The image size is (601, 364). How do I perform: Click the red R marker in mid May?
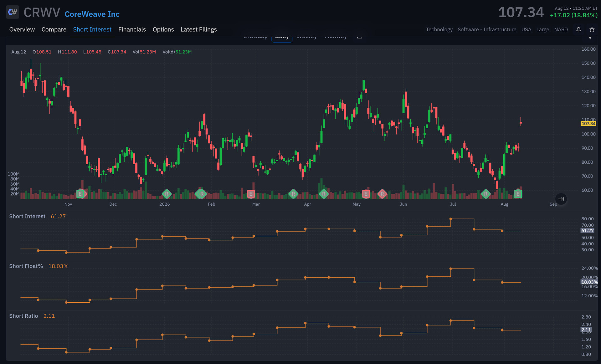[382, 194]
